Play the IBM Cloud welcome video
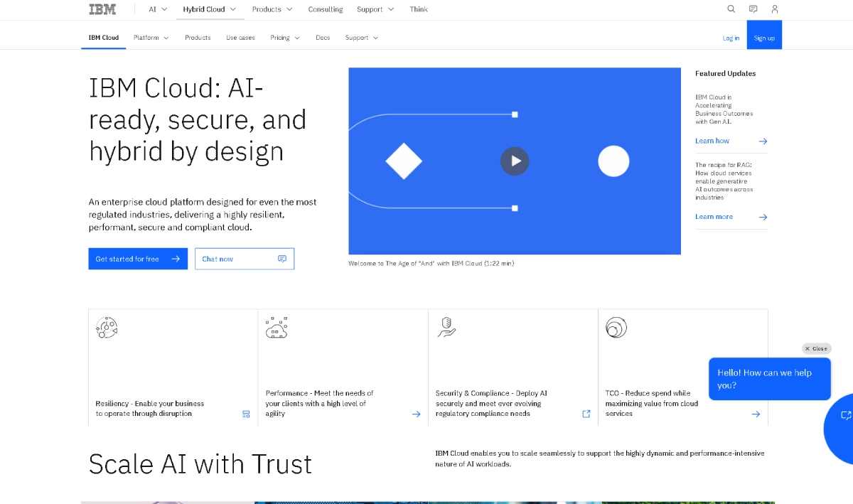 pyautogui.click(x=515, y=161)
